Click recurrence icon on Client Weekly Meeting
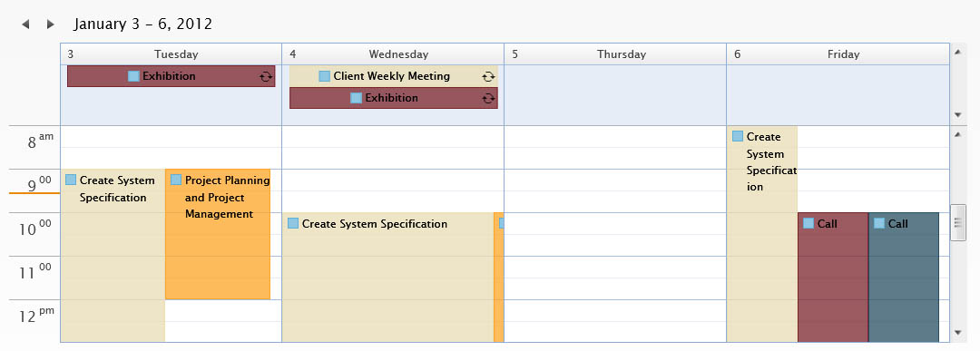The image size is (980, 351). coord(488,77)
